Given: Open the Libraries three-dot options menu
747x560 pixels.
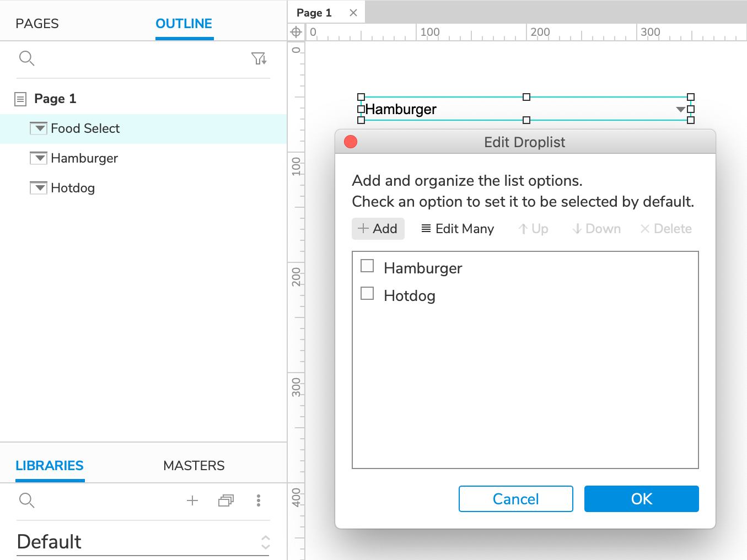Looking at the screenshot, I should pos(259,500).
